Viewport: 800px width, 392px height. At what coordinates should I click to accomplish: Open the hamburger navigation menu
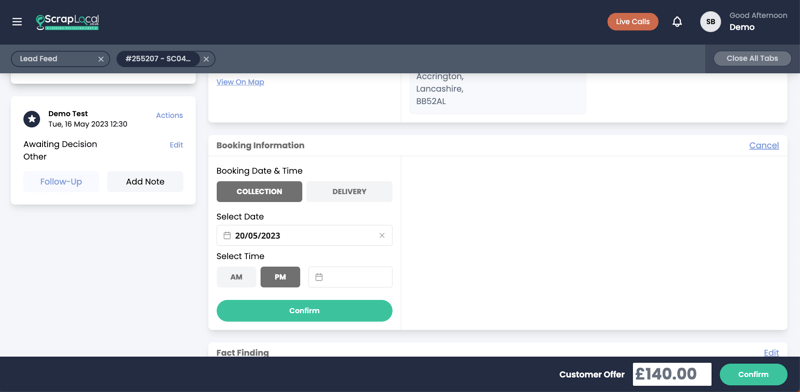(17, 22)
